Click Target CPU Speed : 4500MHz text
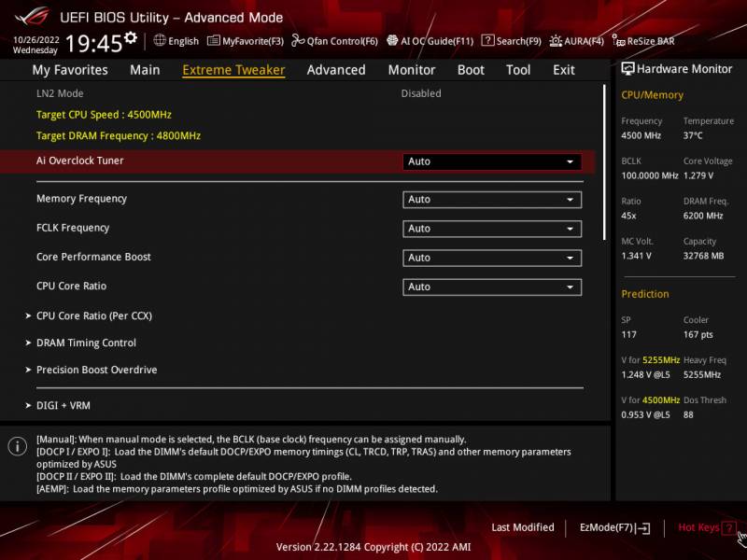747x560 pixels. point(104,115)
